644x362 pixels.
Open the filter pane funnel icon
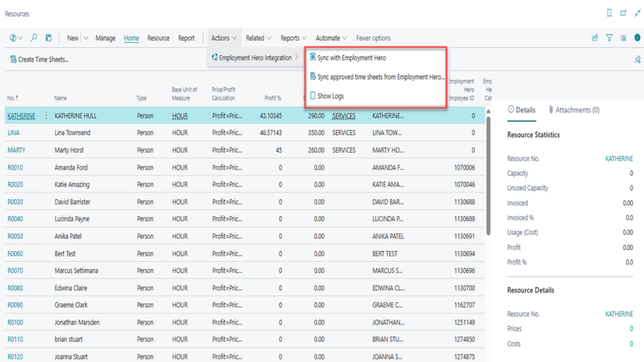point(609,38)
